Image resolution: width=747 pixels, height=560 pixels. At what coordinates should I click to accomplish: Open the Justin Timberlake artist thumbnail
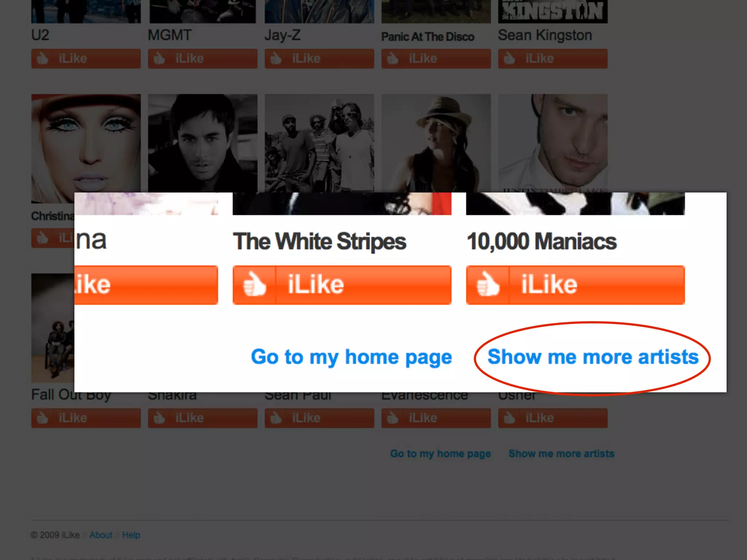click(x=553, y=143)
